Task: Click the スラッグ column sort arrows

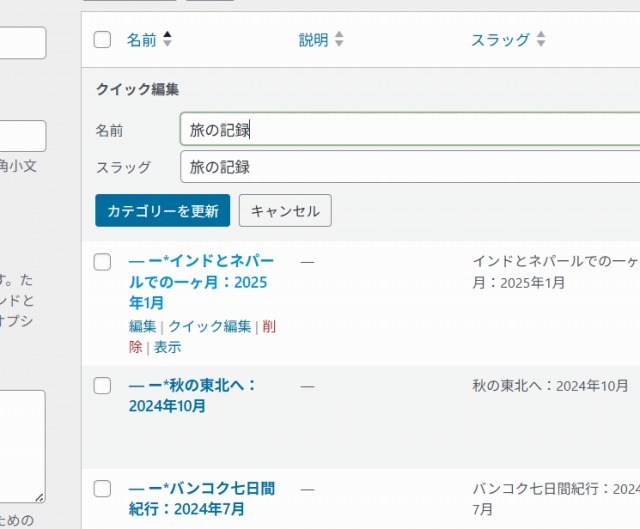Action: coord(541,40)
